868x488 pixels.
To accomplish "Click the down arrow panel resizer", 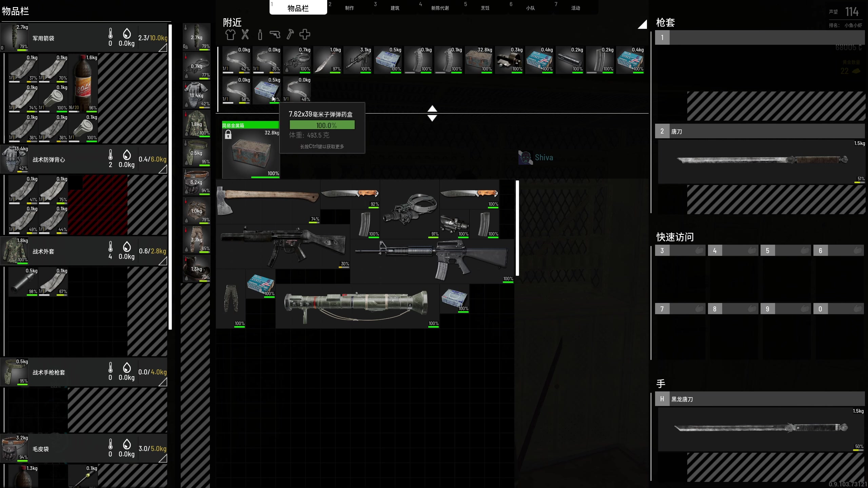I will (432, 118).
